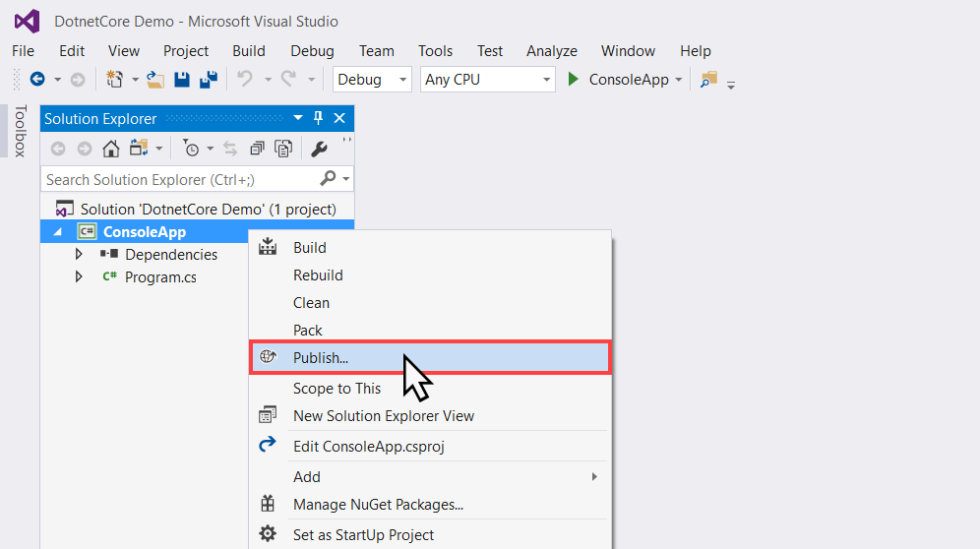The image size is (980, 549).
Task: Open the Debug configuration dropdown
Action: point(372,80)
